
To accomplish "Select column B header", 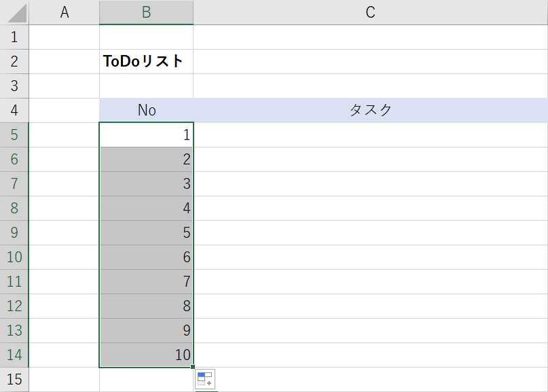I will 146,12.
